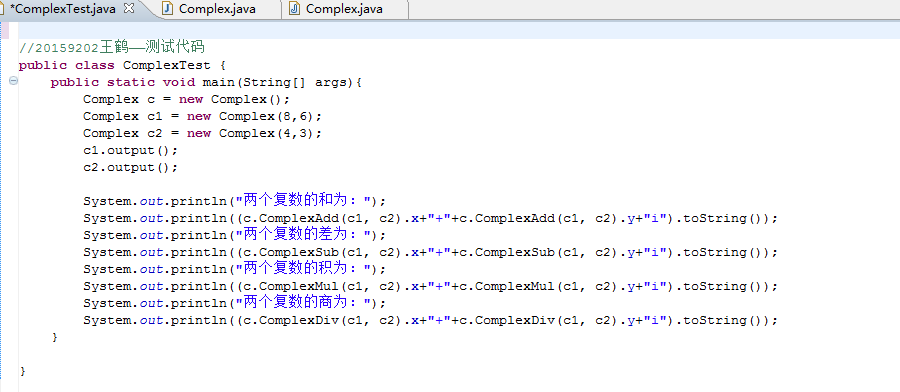Click the println line calling ComplexMul
The height and width of the screenshot is (392, 900).
point(430,286)
